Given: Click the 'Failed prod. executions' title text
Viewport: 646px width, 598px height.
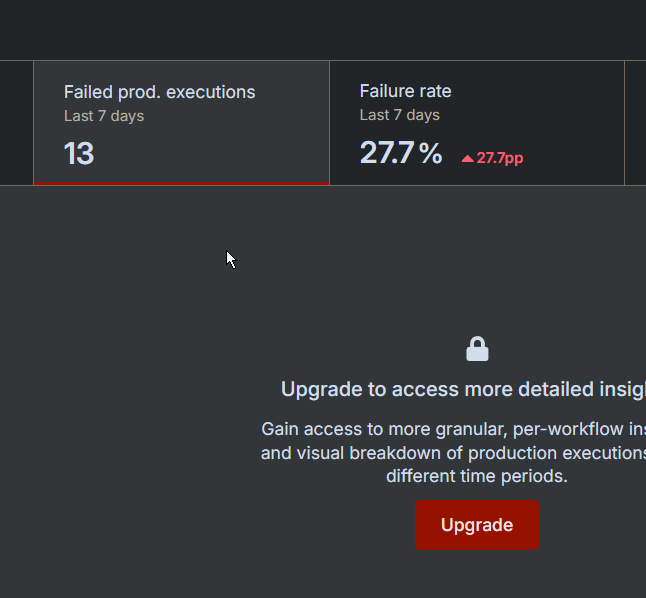Looking at the screenshot, I should point(159,92).
